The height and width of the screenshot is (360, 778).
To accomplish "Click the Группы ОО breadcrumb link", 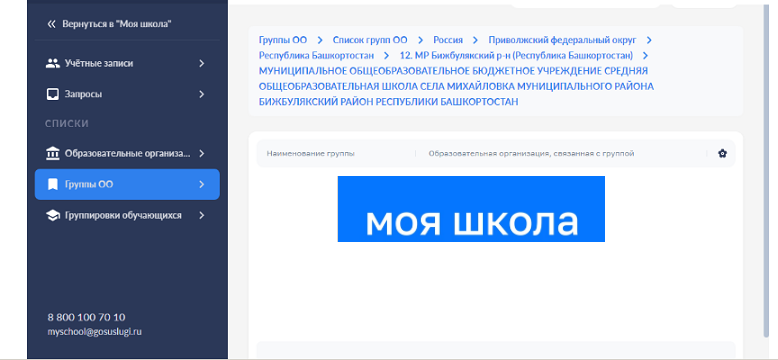I will tap(283, 40).
